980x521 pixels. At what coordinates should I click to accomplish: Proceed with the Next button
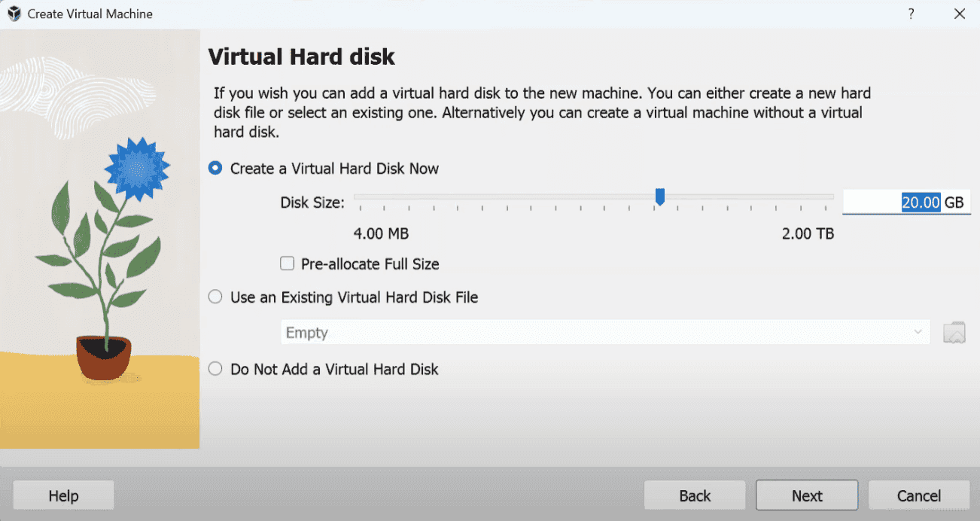[807, 495]
